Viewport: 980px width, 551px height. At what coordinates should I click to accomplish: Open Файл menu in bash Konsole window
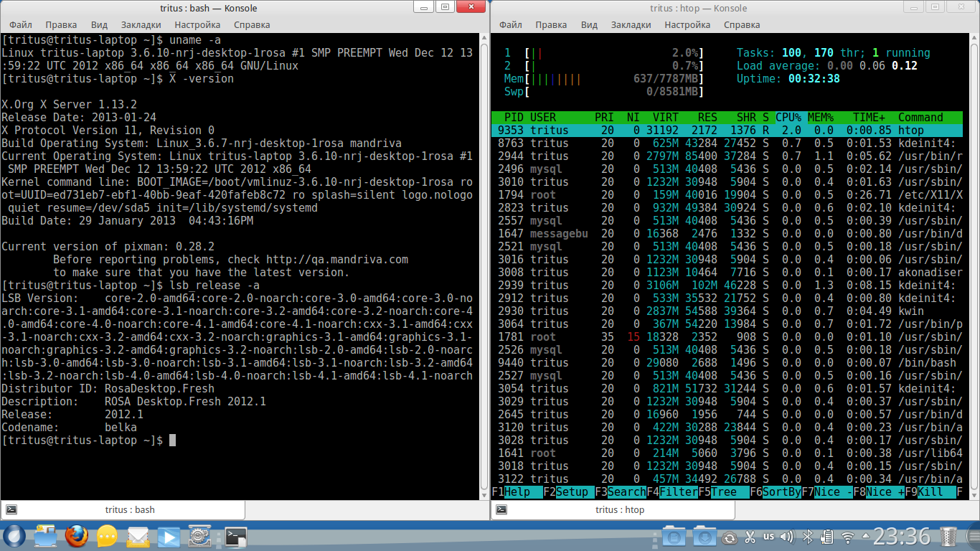coord(20,24)
